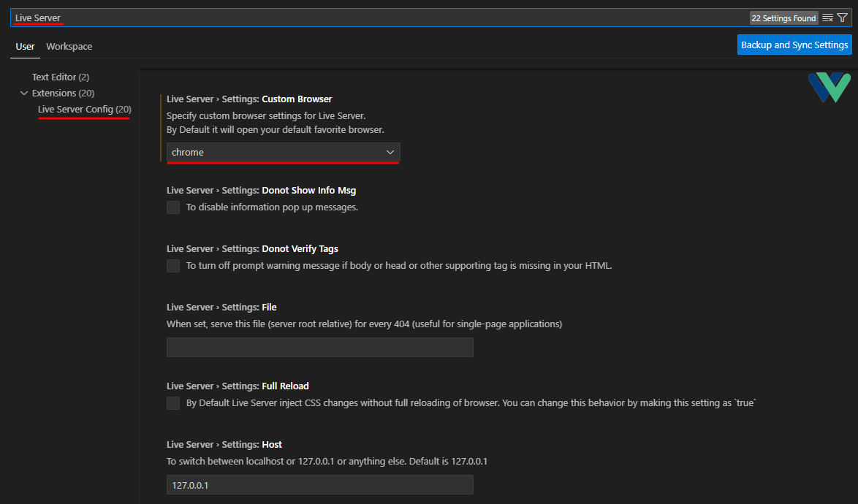
Task: Click the Donot Verify Tags setting title
Action: coord(252,249)
